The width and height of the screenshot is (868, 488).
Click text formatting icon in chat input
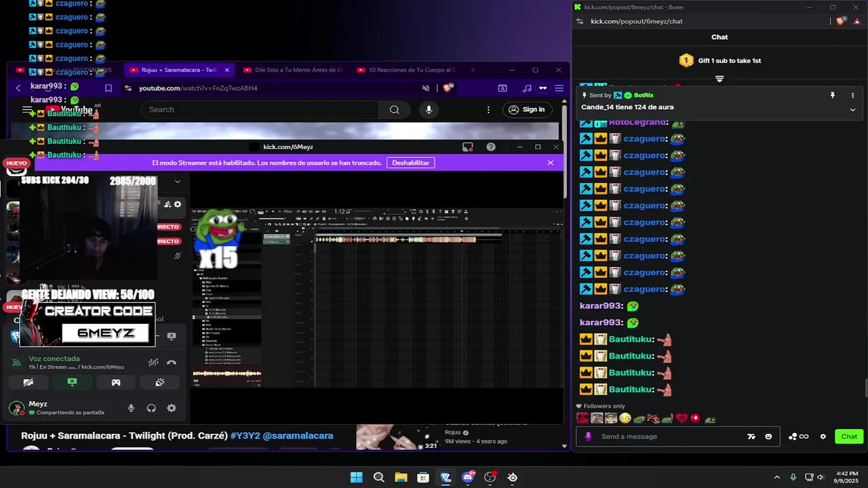point(751,436)
